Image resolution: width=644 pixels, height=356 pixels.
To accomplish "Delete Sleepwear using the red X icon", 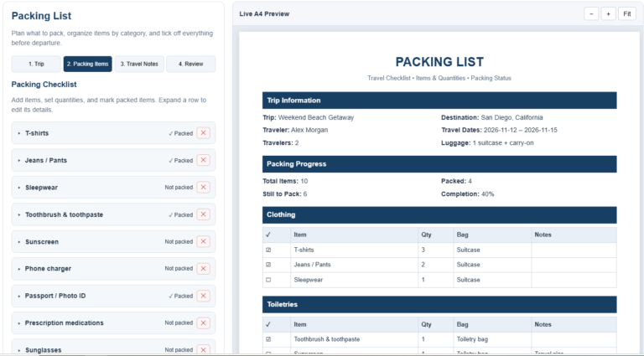I will 203,187.
